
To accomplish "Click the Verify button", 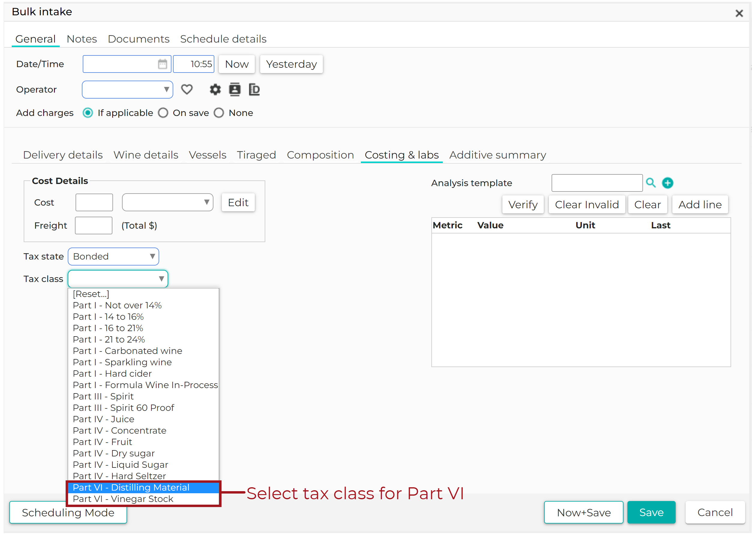I will (523, 205).
